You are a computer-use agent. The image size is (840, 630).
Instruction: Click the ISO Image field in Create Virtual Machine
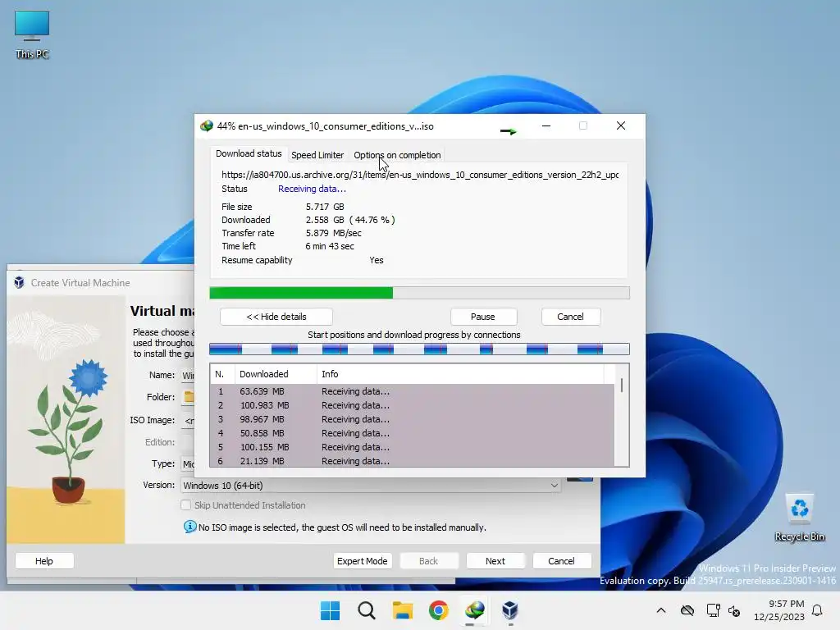(188, 421)
